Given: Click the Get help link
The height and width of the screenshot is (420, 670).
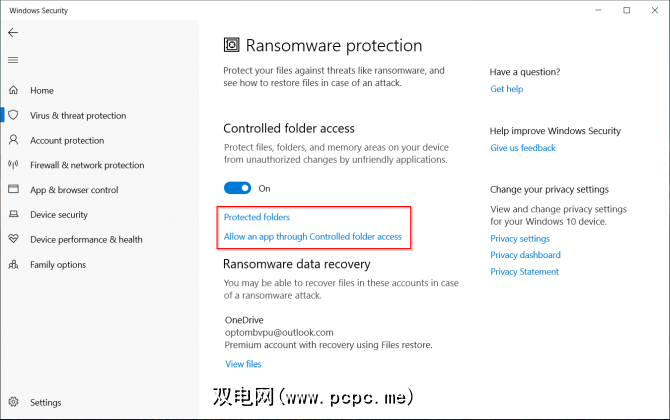Looking at the screenshot, I should 506,89.
